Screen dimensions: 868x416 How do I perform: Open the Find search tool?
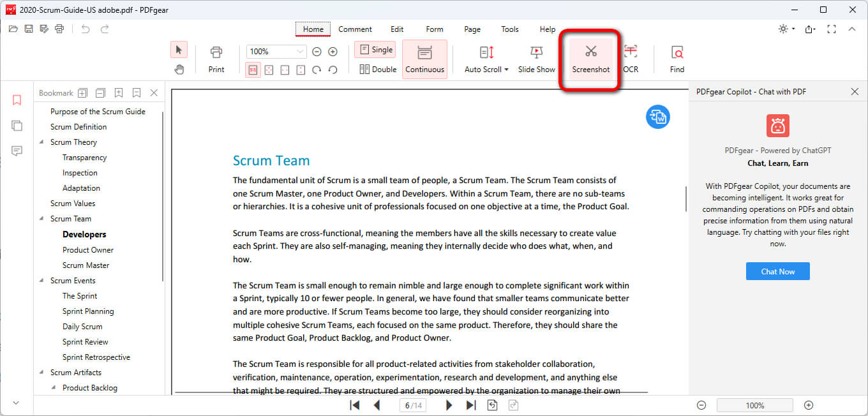(677, 58)
